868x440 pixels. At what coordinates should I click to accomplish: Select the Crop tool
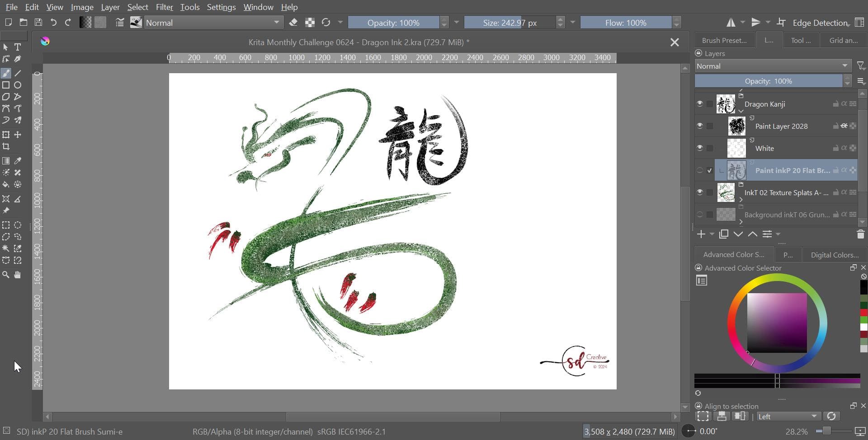pyautogui.click(x=6, y=146)
